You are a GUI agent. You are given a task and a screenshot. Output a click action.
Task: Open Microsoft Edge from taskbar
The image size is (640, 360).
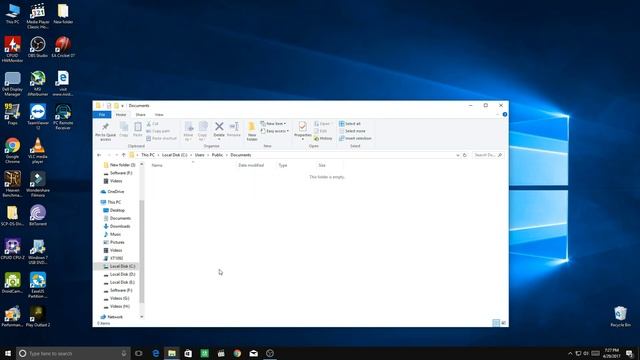156,353
